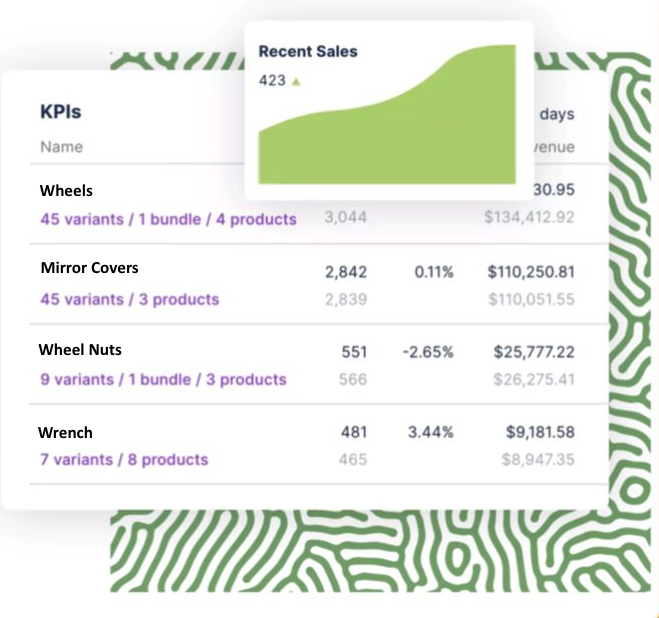This screenshot has height=618, width=659.
Task: Open the Wheel Nuts variants and bundle link
Action: (x=163, y=379)
